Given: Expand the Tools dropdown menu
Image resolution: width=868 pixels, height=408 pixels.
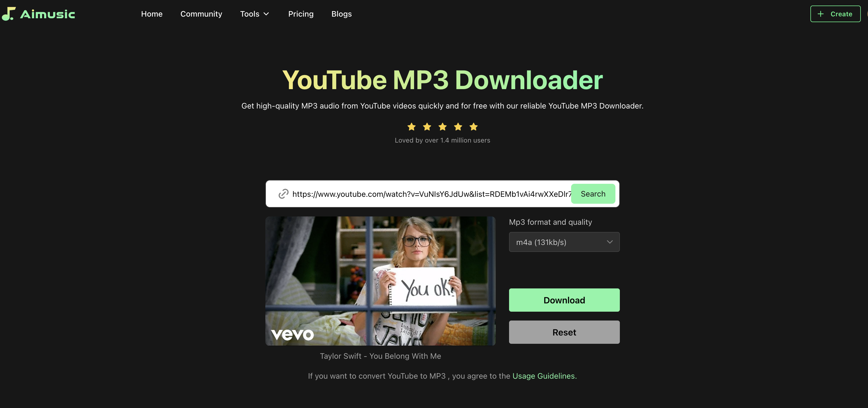Looking at the screenshot, I should point(255,13).
